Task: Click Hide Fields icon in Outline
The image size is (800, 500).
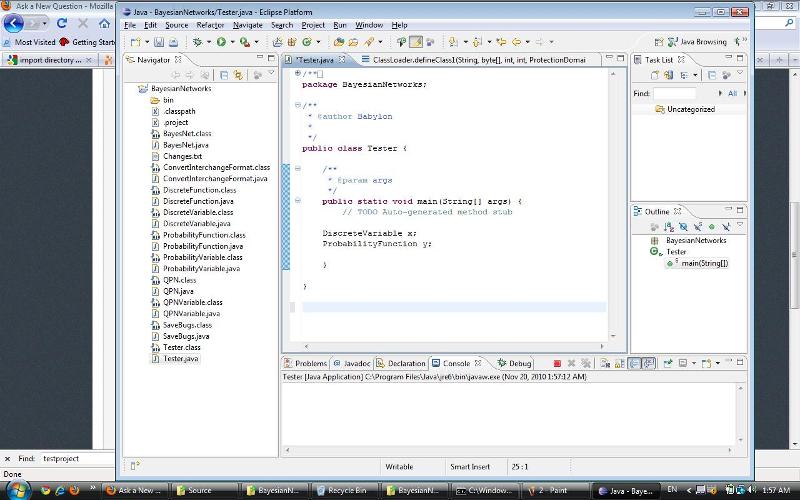Action: tap(683, 227)
